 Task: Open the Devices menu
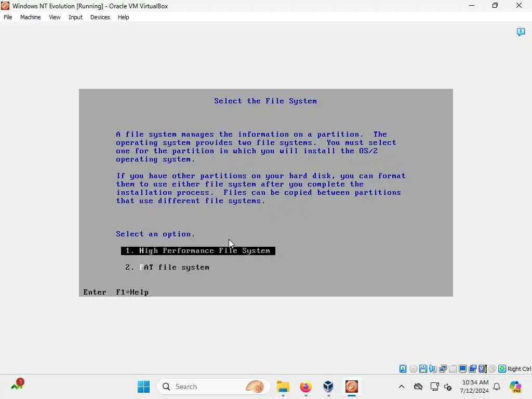100,17
